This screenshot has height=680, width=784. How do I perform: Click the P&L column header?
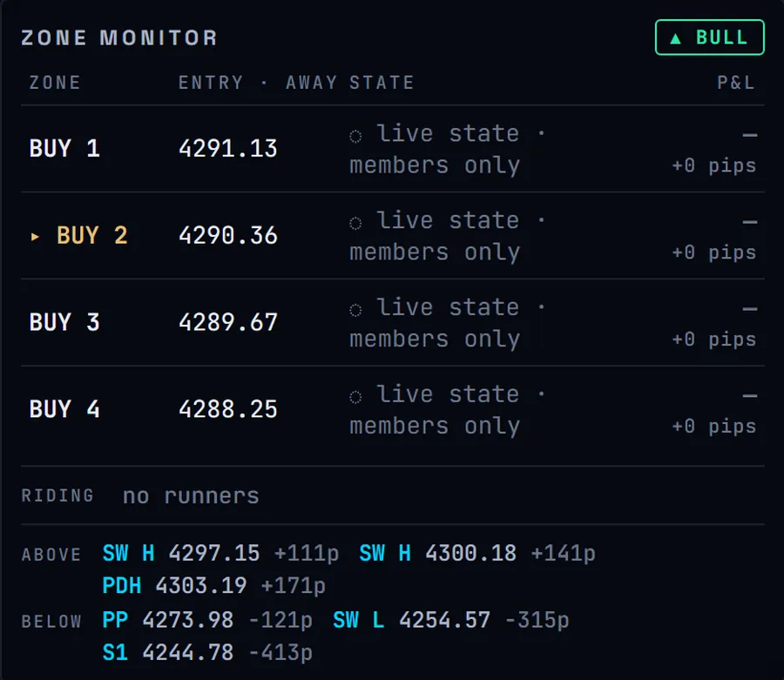[736, 83]
